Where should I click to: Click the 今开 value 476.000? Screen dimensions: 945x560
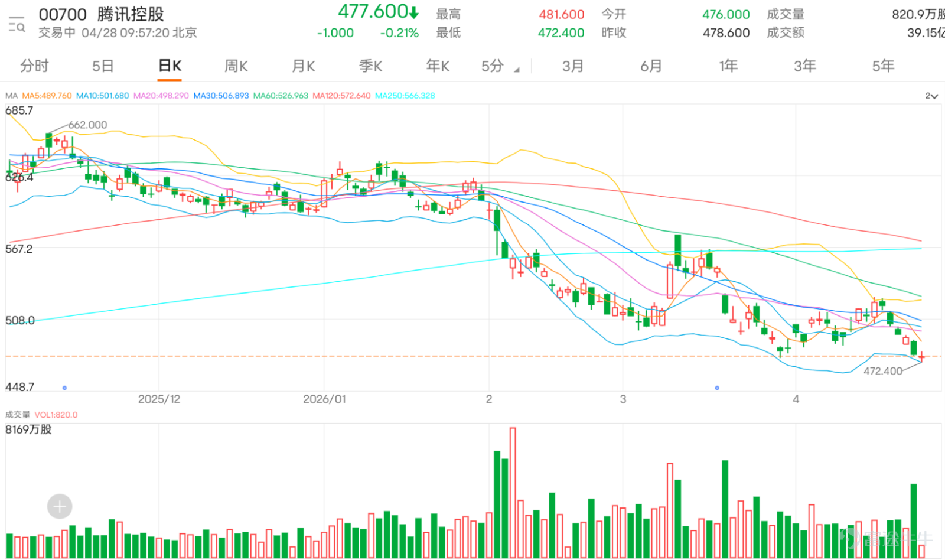726,14
